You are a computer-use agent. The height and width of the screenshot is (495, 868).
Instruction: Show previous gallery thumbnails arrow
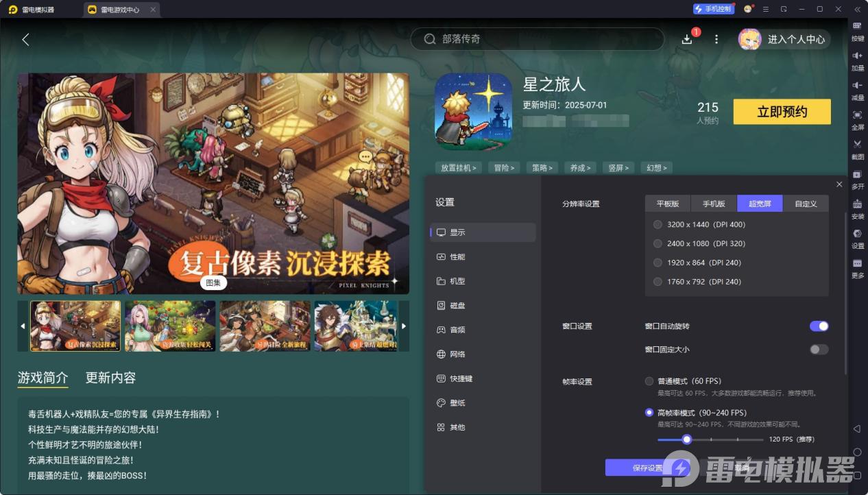(x=23, y=326)
